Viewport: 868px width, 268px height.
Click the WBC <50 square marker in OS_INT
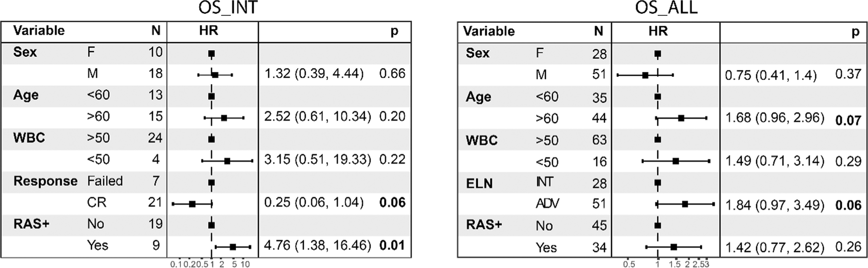pyautogui.click(x=227, y=161)
